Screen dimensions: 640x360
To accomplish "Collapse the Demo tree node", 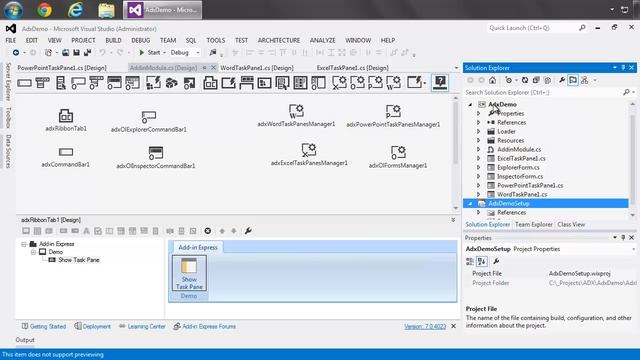I will (33, 252).
